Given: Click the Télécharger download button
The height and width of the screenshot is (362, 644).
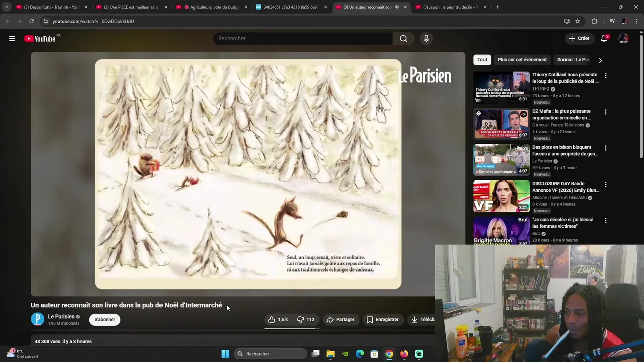Looking at the screenshot, I should pos(422,319).
